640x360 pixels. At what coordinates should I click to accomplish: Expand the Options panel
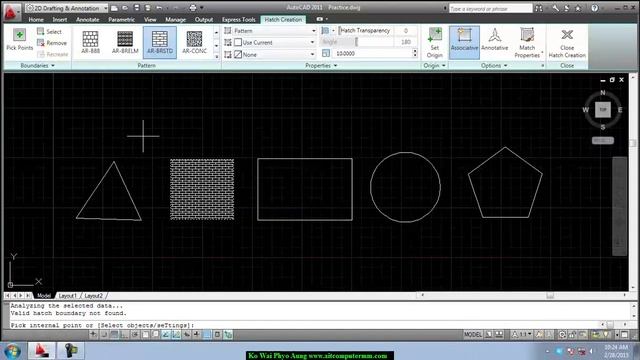click(494, 66)
